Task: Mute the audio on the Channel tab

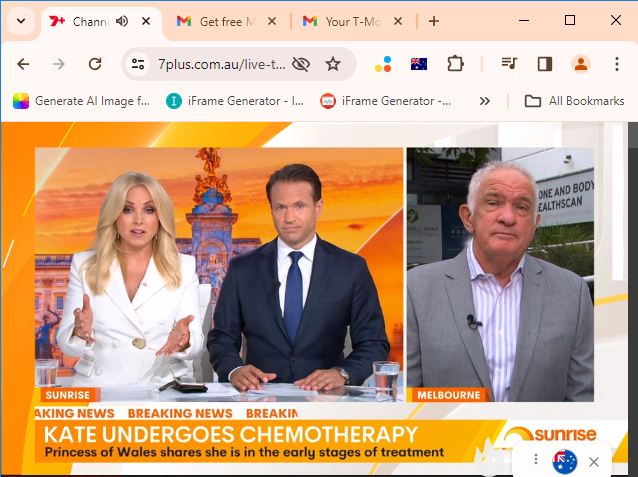Action: (122, 21)
